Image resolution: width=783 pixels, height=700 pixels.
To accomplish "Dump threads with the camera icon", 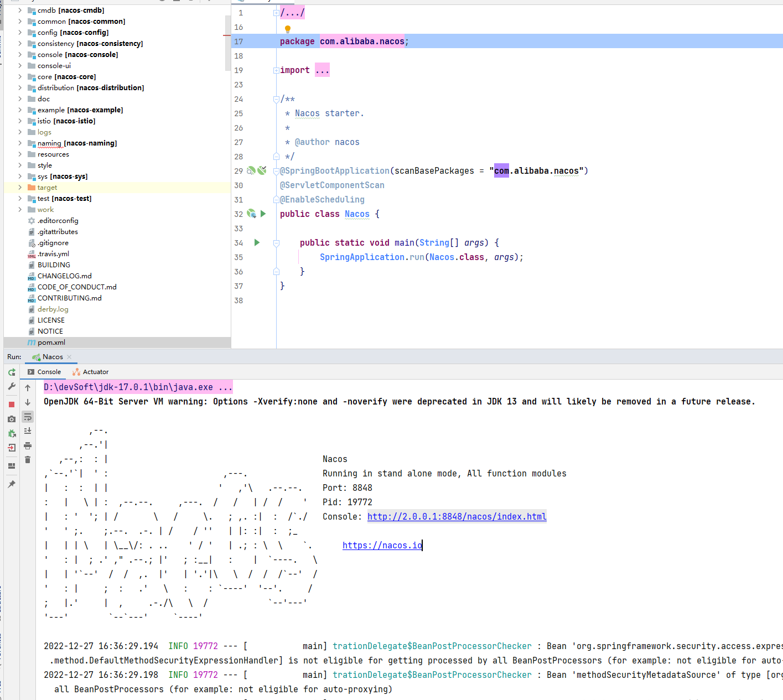I will click(x=12, y=419).
